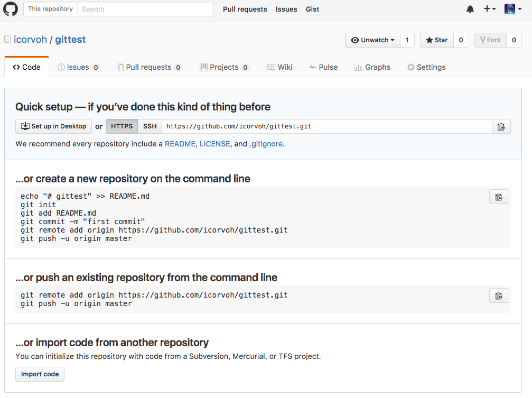Click the repository book icon beside icorvoh
The height and width of the screenshot is (398, 532).
click(7, 40)
